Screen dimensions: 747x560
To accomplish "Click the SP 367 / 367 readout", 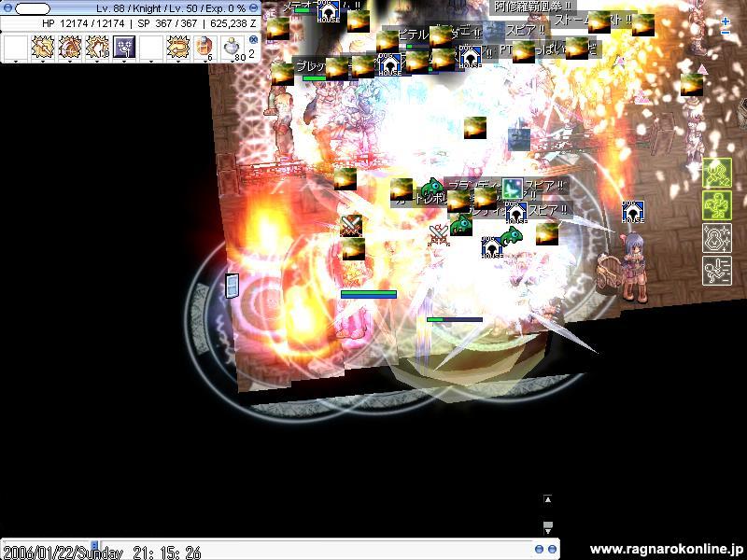I will click(x=167, y=22).
